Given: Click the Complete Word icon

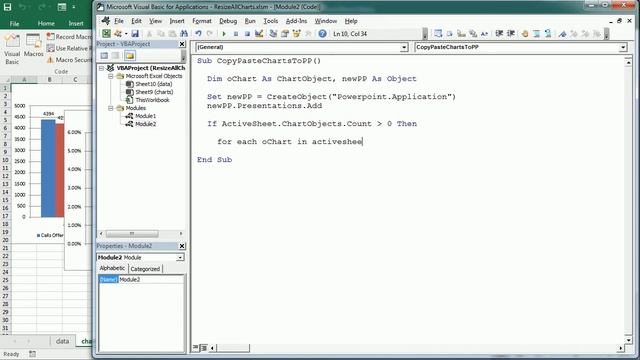Looking at the screenshot, I should 484,34.
